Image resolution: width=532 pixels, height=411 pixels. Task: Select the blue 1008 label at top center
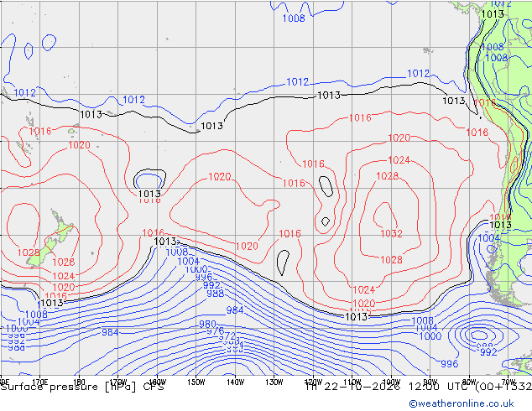click(294, 18)
